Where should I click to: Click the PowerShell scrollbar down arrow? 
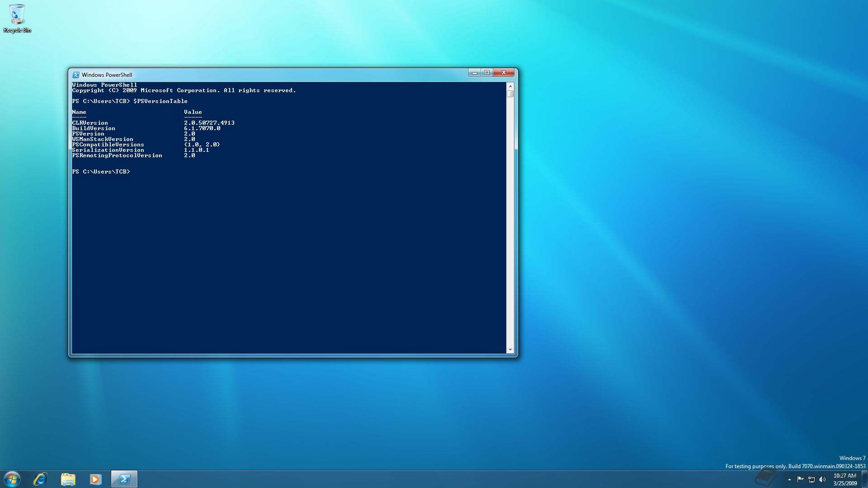point(510,350)
